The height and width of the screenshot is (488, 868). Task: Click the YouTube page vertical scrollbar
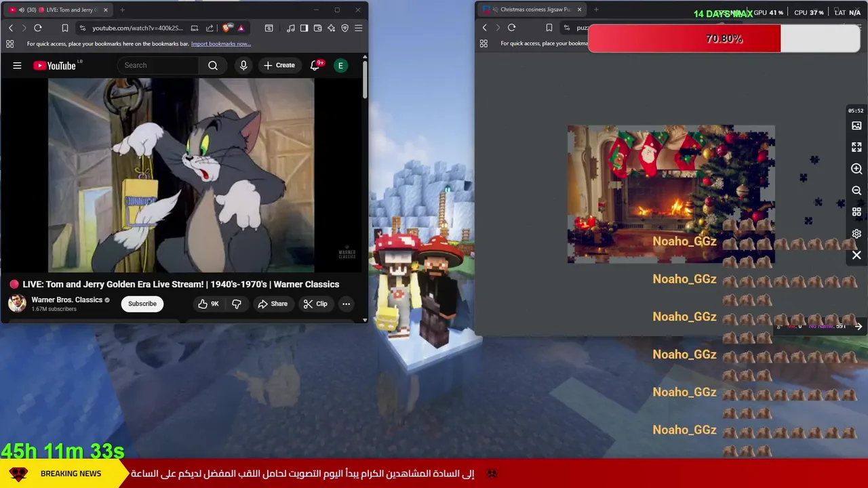365,80
